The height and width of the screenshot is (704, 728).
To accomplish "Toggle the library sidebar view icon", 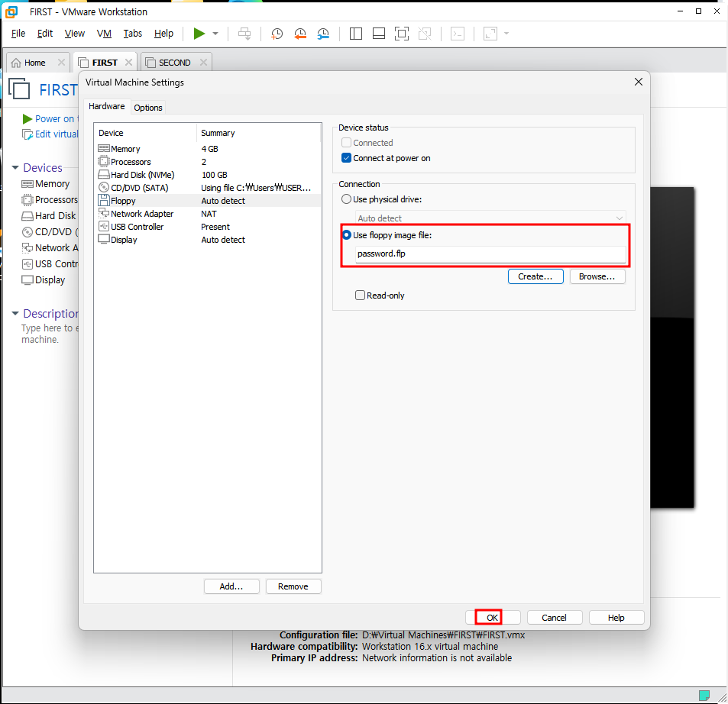I will click(x=356, y=34).
